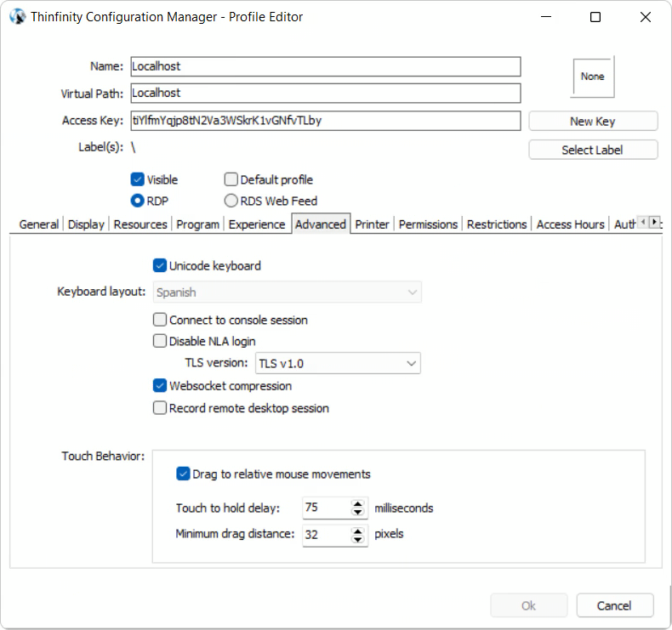Open the Printer tab
This screenshot has width=672, height=630.
[x=372, y=224]
